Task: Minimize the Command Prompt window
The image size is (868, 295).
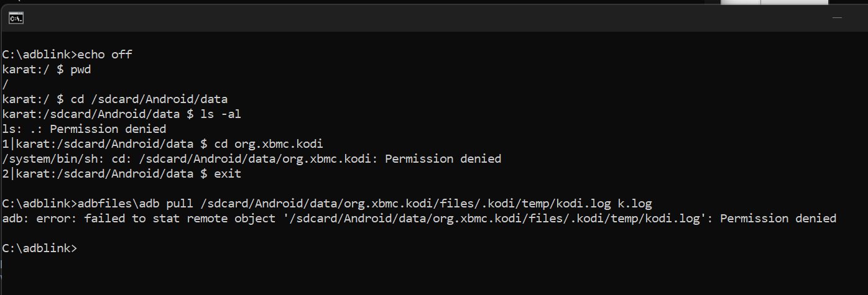Action: pos(837,19)
